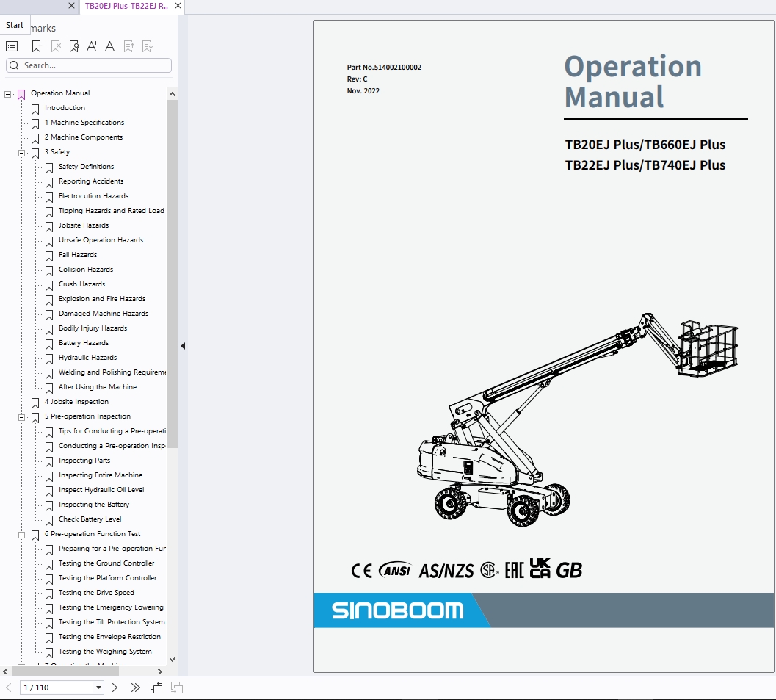
Task: Increase bookmark font size with A+ icon
Action: click(x=92, y=46)
